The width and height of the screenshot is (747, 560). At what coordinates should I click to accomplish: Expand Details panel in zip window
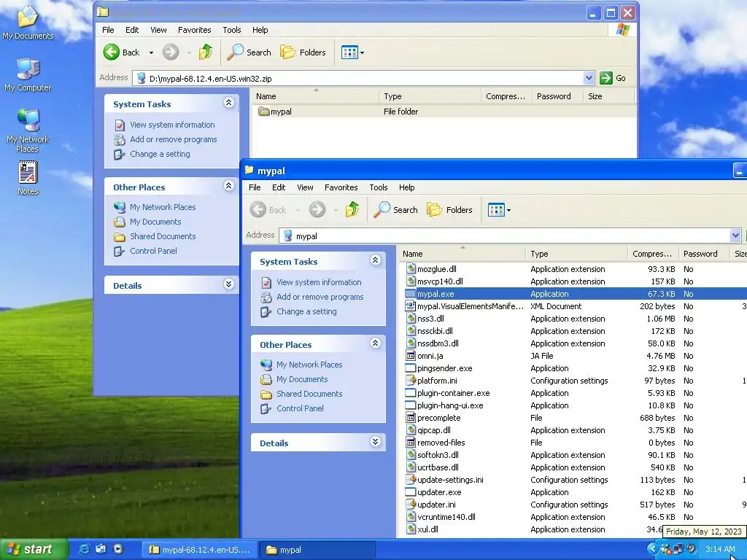point(228,284)
